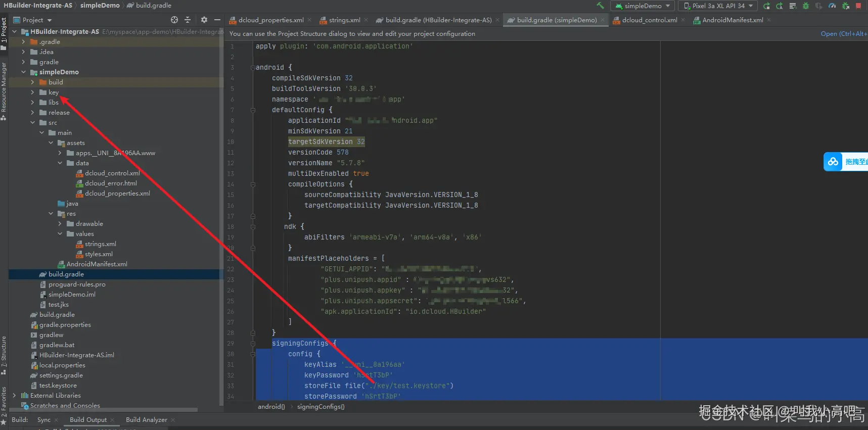Collapse the assets folder
The width and height of the screenshot is (868, 430).
point(51,143)
